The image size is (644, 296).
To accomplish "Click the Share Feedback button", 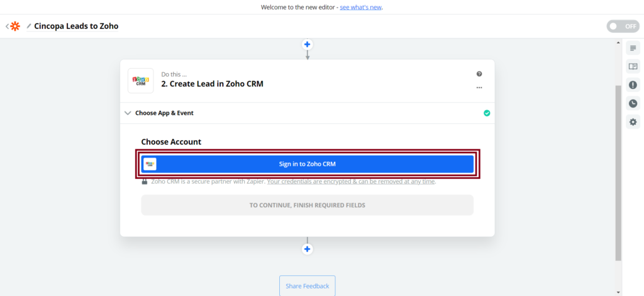I will [x=308, y=286].
